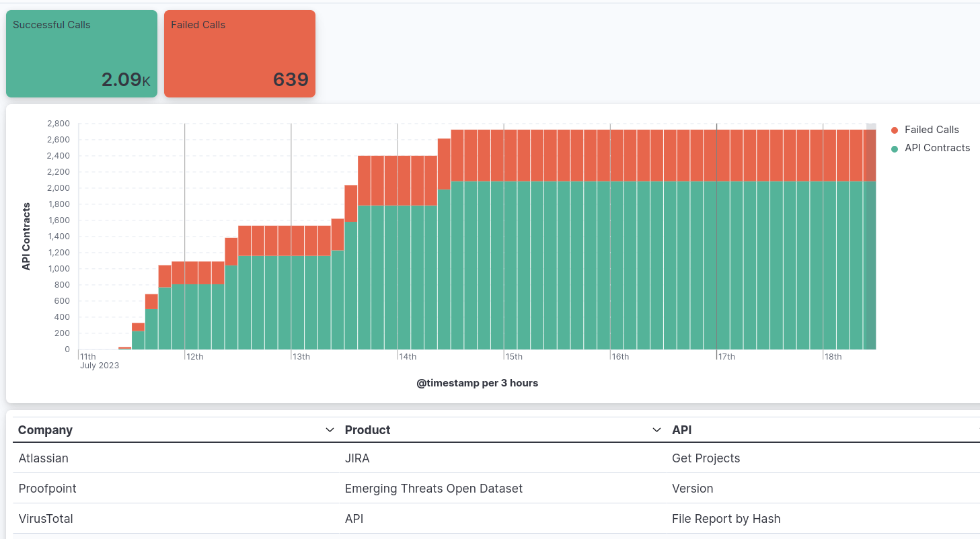Click the VirusTotal company name
This screenshot has height=539, width=980.
point(45,518)
